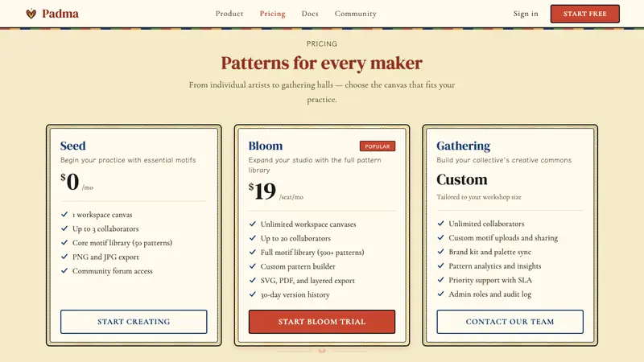Image resolution: width=644 pixels, height=362 pixels.
Task: Click the checkmark beside Community forum access
Action: [64, 270]
